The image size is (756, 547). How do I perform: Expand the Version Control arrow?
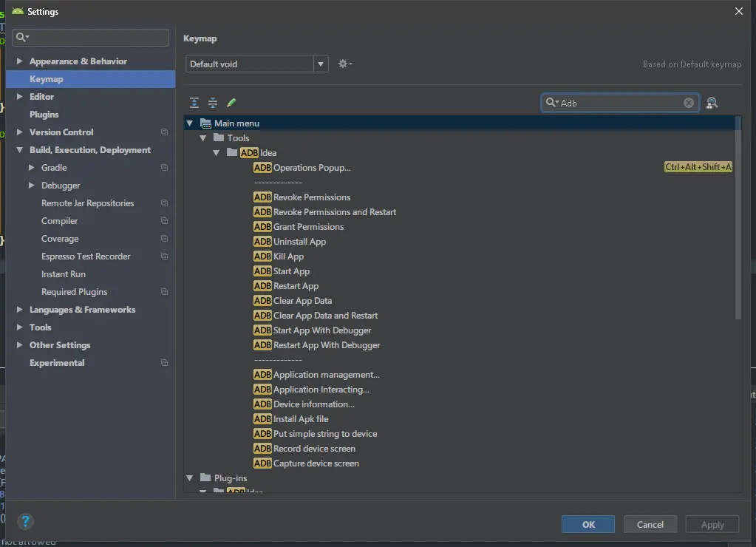(19, 132)
